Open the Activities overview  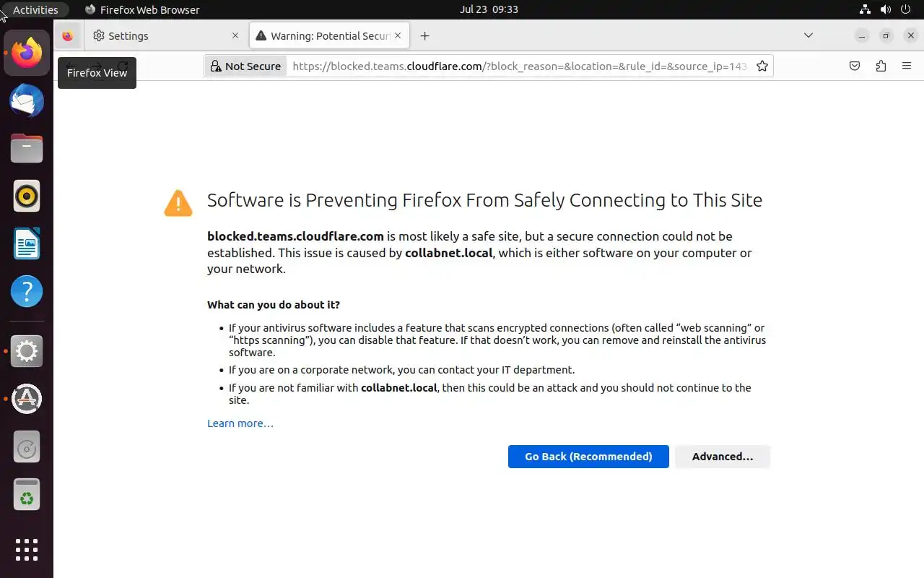(x=35, y=9)
